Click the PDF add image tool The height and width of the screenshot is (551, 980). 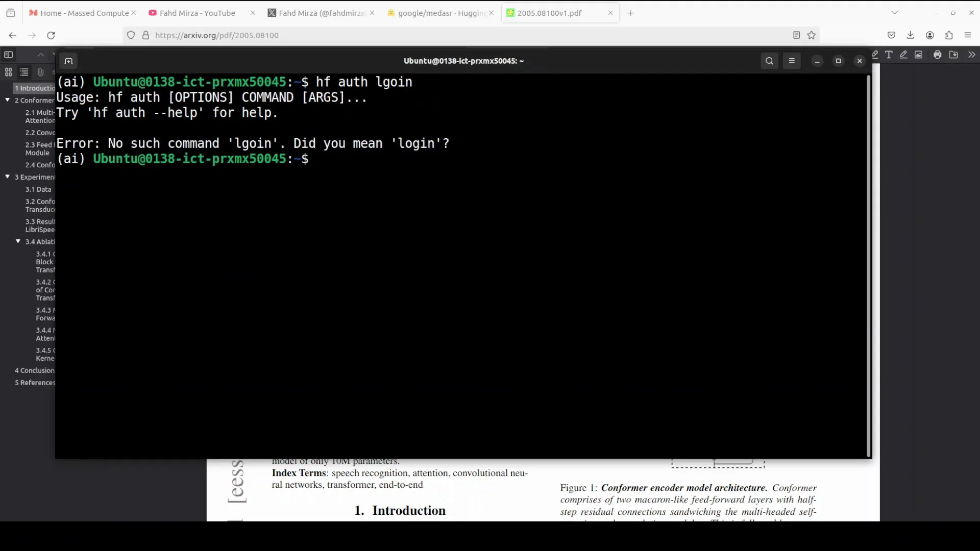click(919, 55)
